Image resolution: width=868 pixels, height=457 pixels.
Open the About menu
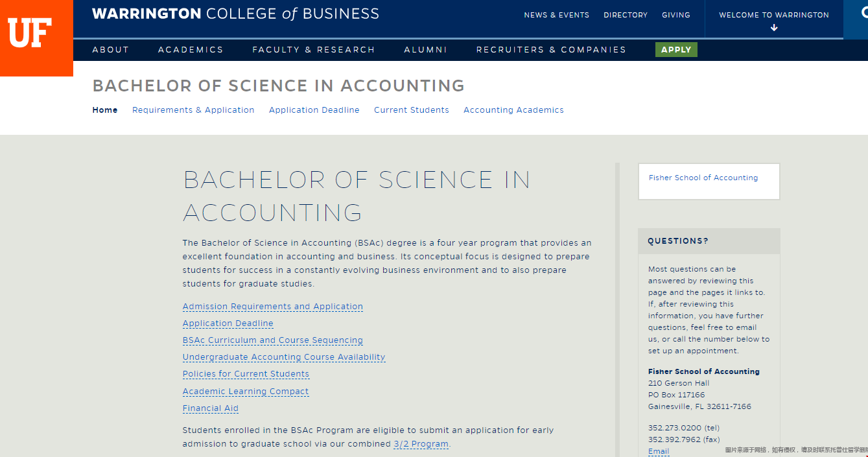click(x=110, y=50)
